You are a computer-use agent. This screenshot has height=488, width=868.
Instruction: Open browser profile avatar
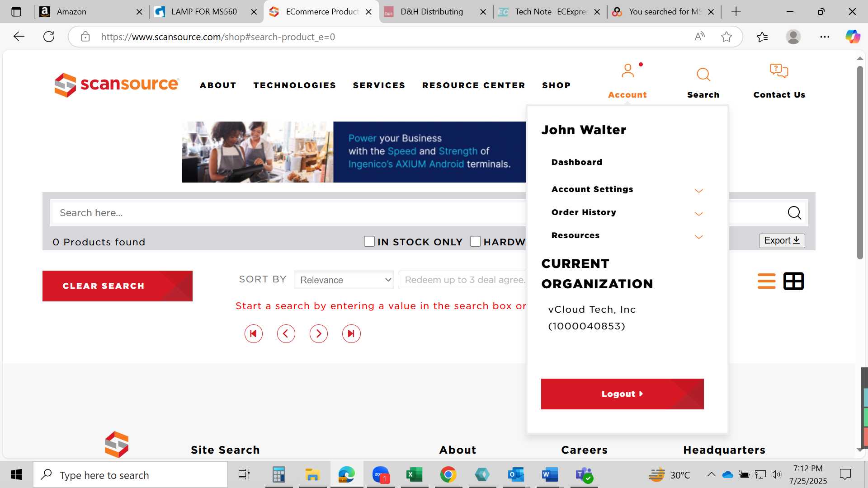(793, 37)
